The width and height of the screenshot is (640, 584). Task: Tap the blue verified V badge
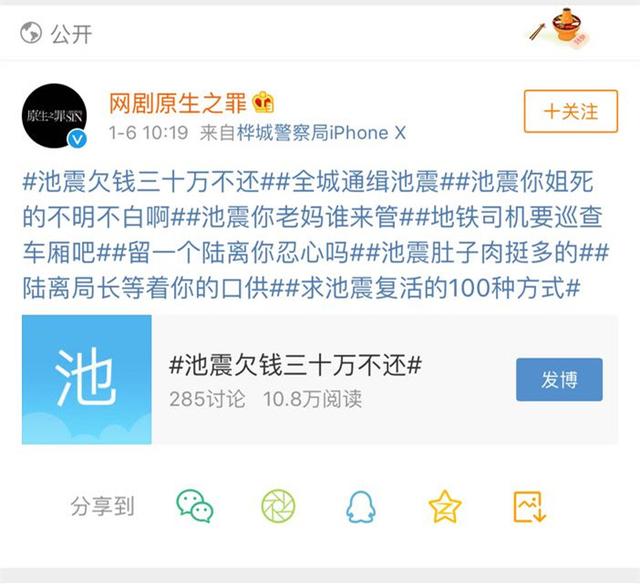pyautogui.click(x=77, y=140)
